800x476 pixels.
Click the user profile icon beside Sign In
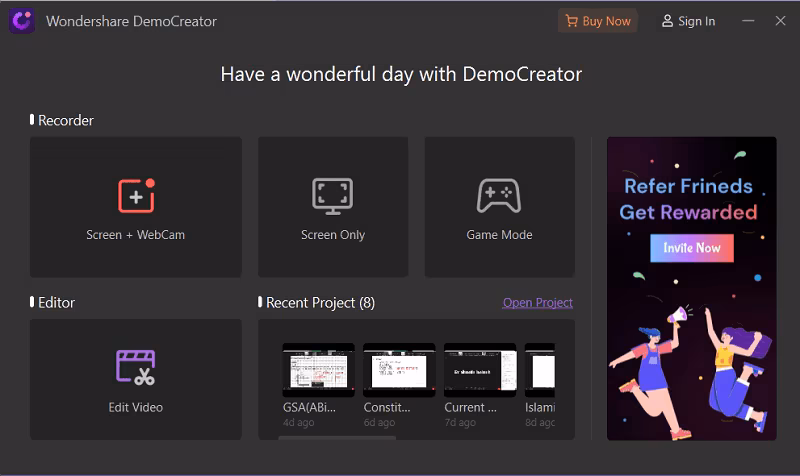(x=667, y=21)
